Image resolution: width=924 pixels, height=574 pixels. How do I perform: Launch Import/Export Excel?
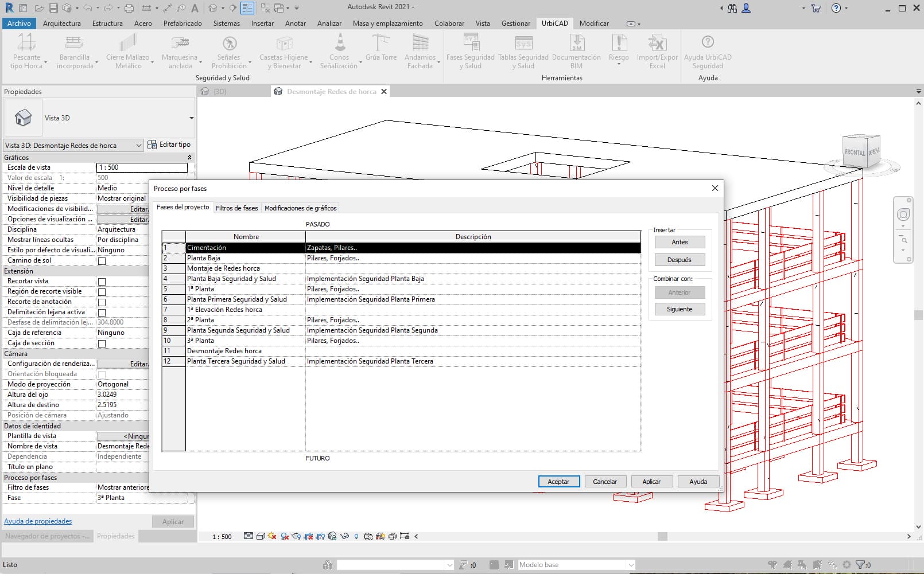click(657, 51)
